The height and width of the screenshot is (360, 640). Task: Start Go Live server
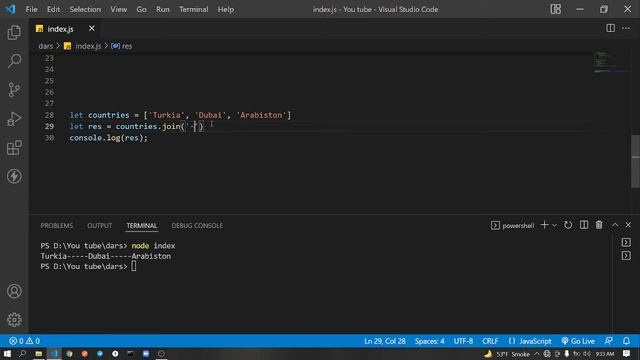click(x=578, y=341)
